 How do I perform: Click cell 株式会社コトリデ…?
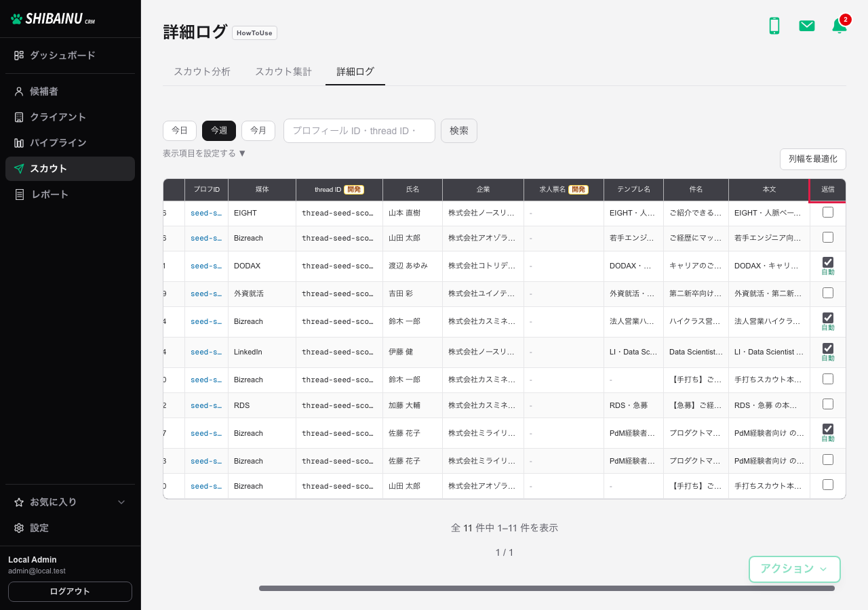(x=483, y=266)
